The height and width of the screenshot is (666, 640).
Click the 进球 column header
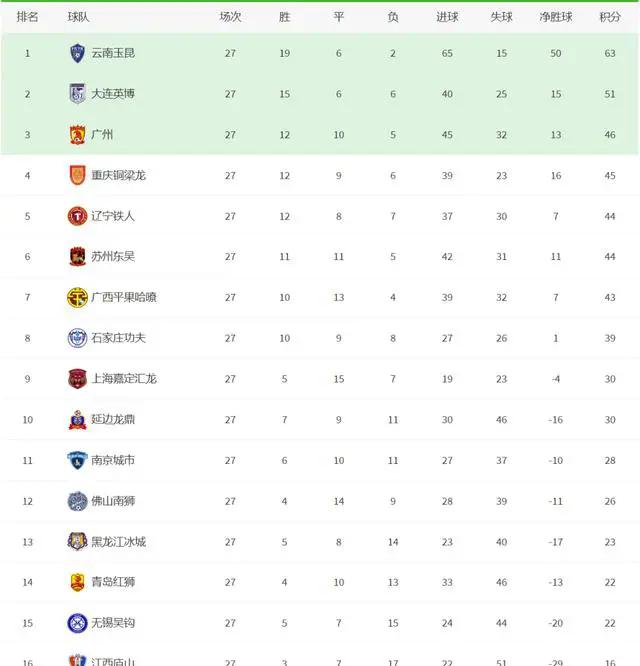point(447,17)
